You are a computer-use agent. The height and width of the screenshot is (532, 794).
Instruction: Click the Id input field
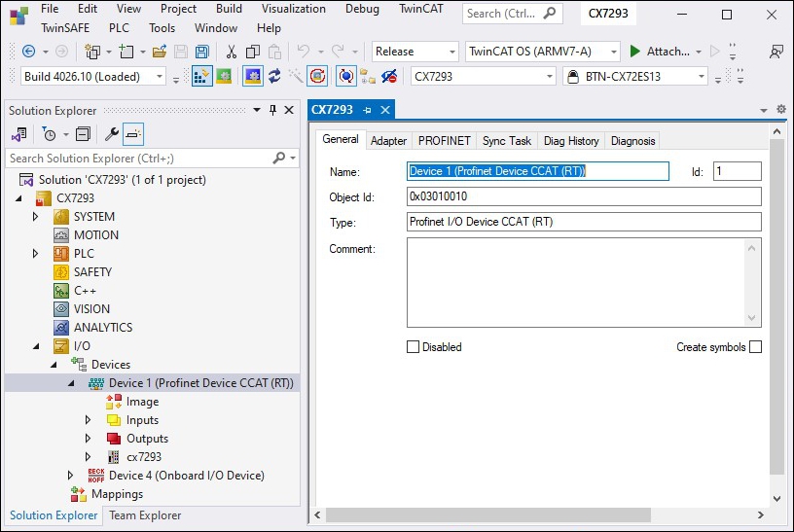click(737, 171)
